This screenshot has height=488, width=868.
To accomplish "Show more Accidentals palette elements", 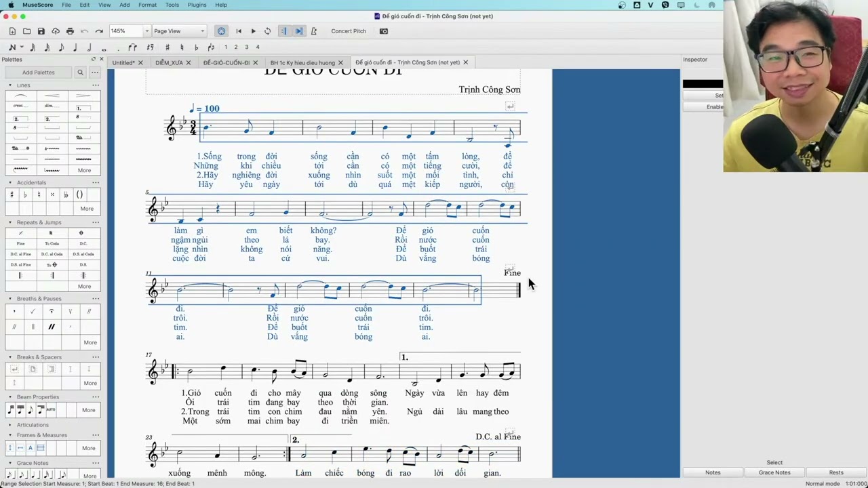I will pyautogui.click(x=87, y=208).
